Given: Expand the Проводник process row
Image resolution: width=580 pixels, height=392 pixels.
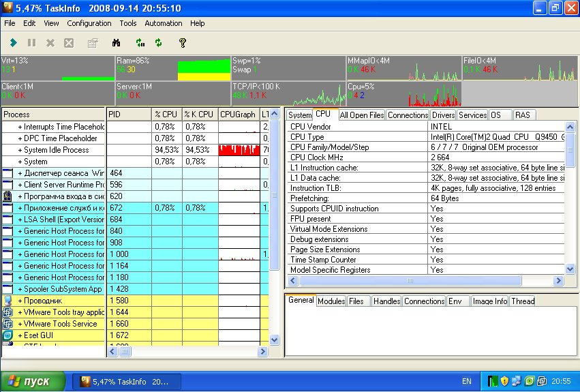Looking at the screenshot, I should pyautogui.click(x=20, y=301).
